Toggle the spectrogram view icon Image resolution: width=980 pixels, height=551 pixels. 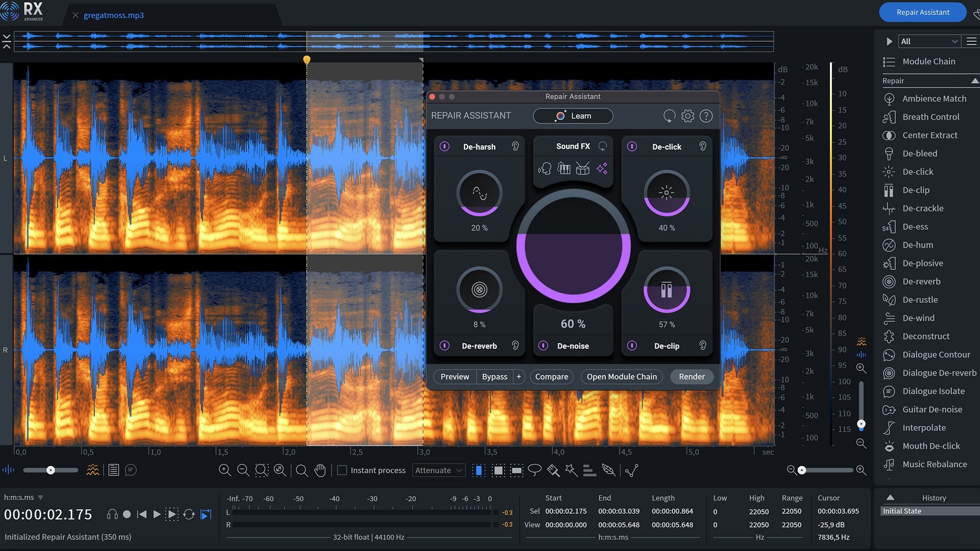tap(92, 470)
